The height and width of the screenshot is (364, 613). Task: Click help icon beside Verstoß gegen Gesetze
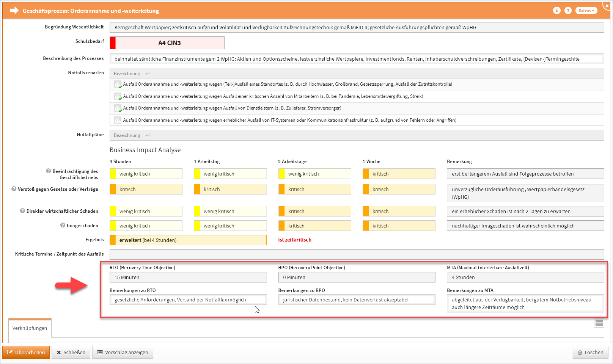pos(14,189)
